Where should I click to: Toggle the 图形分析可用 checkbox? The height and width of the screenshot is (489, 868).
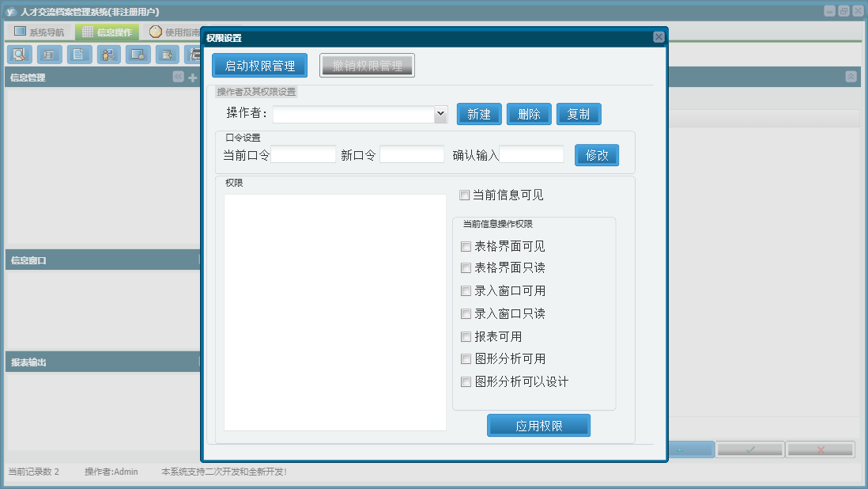466,359
